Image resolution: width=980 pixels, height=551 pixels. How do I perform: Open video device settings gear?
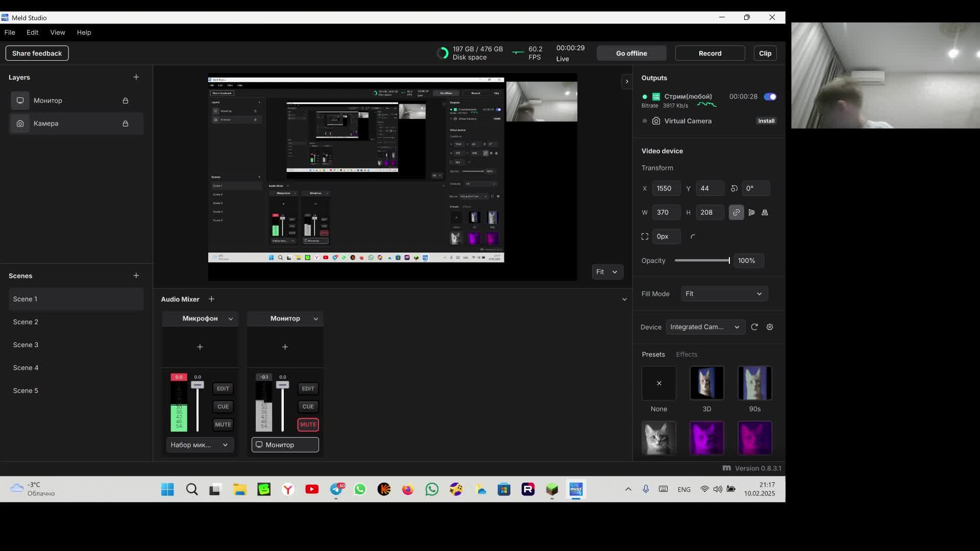click(x=770, y=327)
